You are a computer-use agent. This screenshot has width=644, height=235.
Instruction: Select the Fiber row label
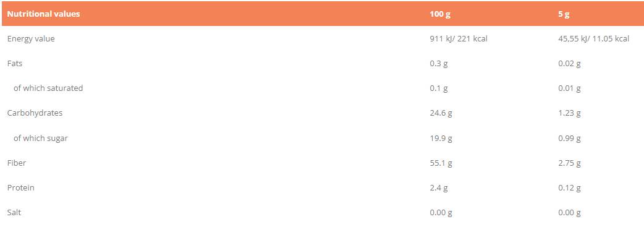click(17, 163)
